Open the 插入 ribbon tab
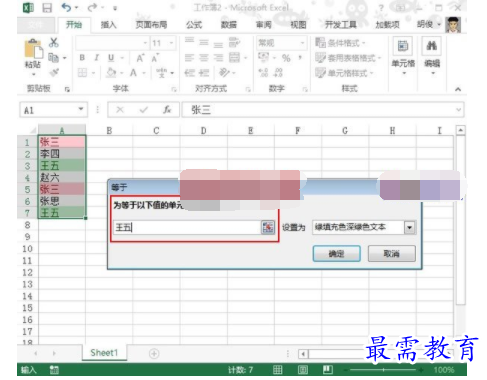Image resolution: width=487 pixels, height=380 pixels. pos(108,24)
